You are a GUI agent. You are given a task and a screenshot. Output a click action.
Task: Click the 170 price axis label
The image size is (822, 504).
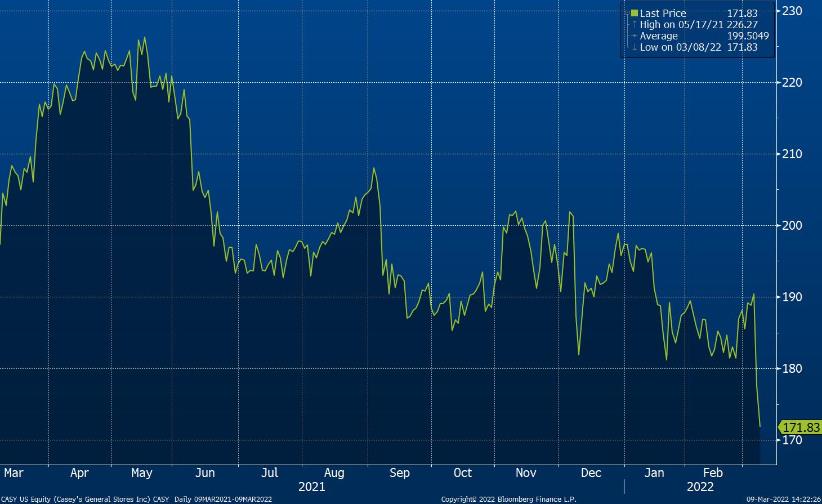(792, 440)
